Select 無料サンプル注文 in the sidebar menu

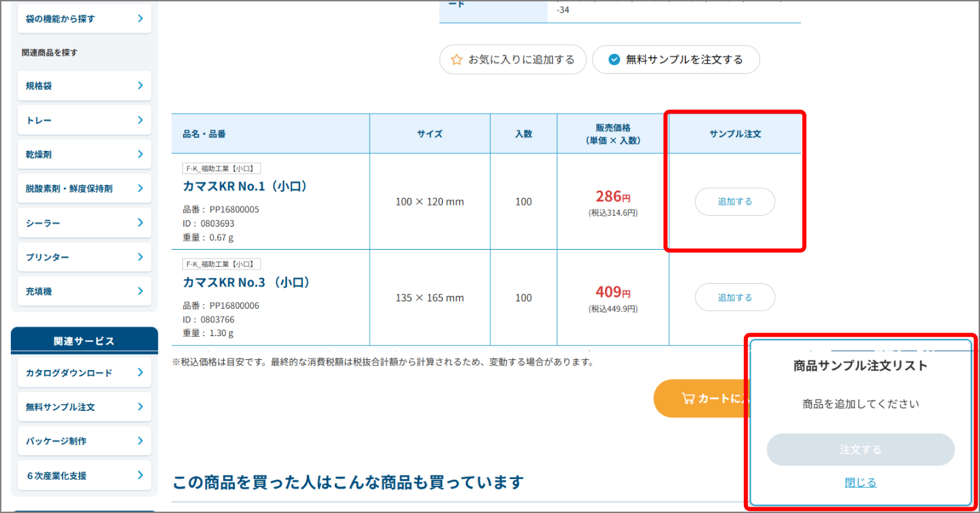pos(84,406)
